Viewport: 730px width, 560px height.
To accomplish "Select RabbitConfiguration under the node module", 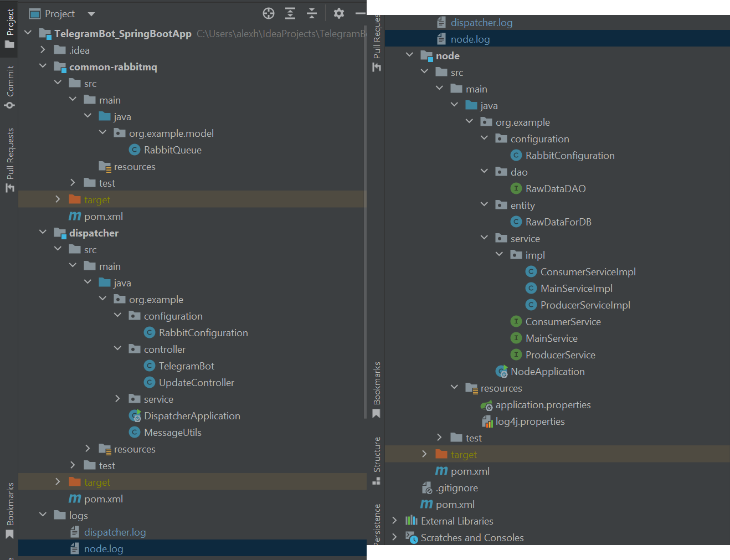I will tap(570, 155).
